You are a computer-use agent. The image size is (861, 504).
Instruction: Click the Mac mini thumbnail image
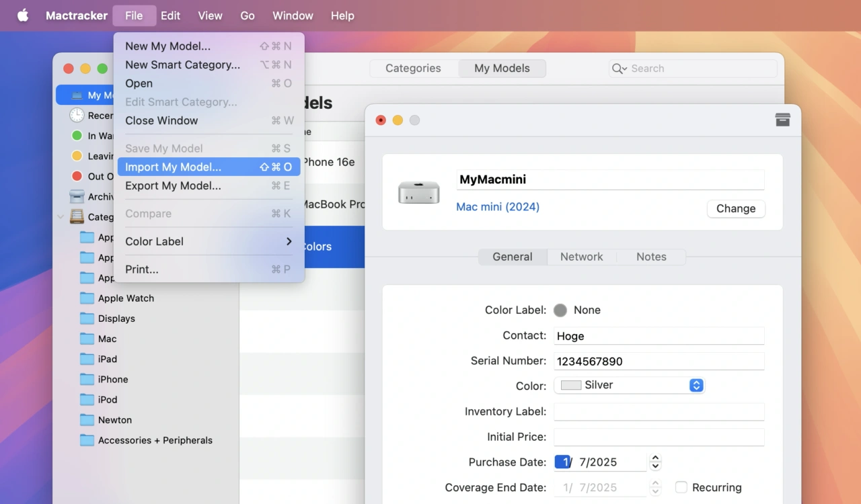[x=418, y=192]
